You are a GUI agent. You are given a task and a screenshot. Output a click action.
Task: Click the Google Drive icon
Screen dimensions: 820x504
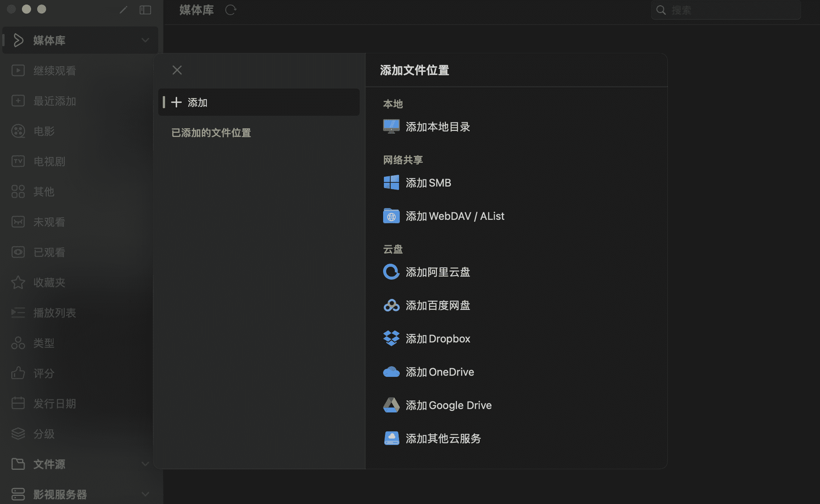tap(391, 405)
